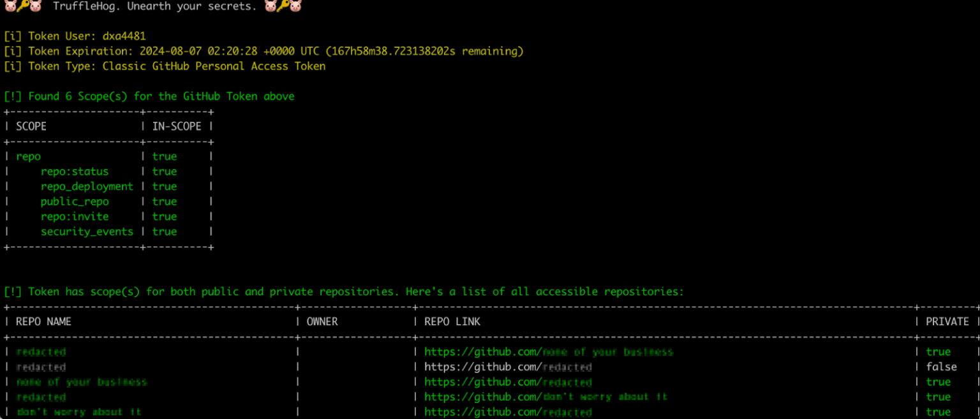Select the 'repo:status' scope name
Screen dimensions: 980x419
click(75, 172)
